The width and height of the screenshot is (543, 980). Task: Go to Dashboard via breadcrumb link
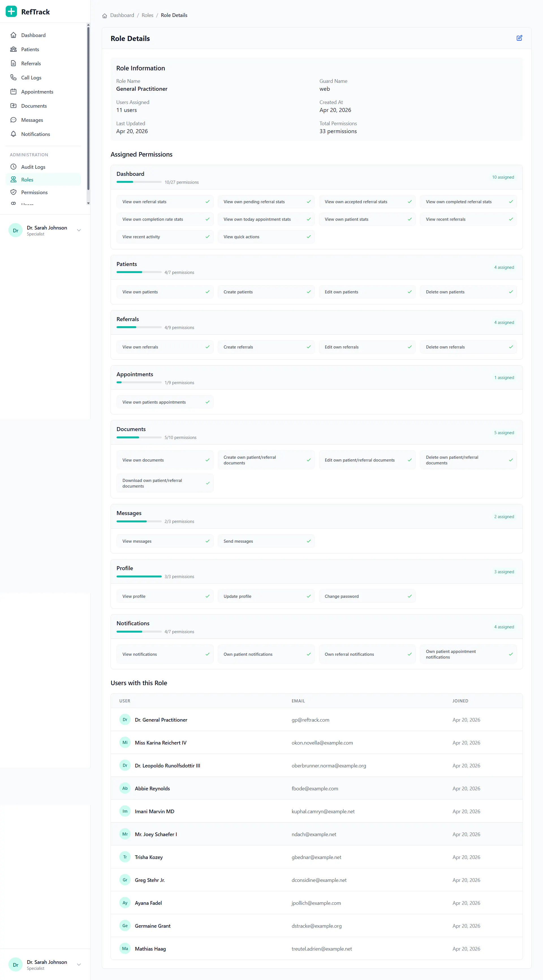tap(122, 15)
